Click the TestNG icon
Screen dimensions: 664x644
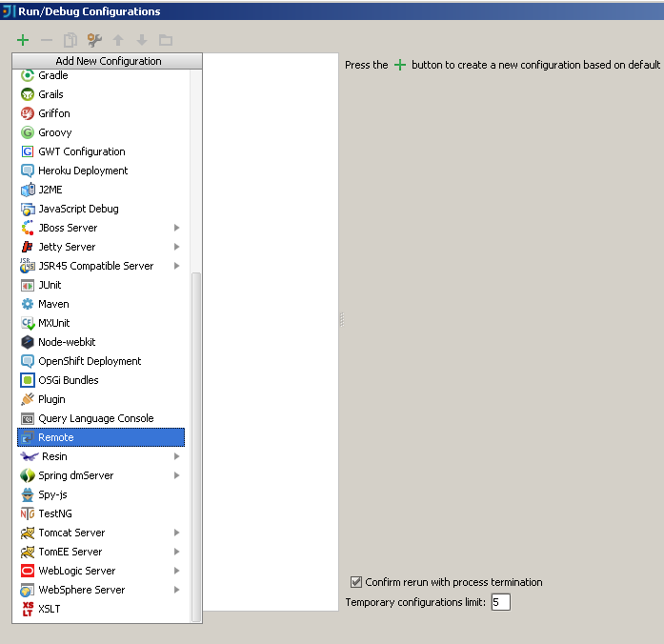tap(28, 513)
